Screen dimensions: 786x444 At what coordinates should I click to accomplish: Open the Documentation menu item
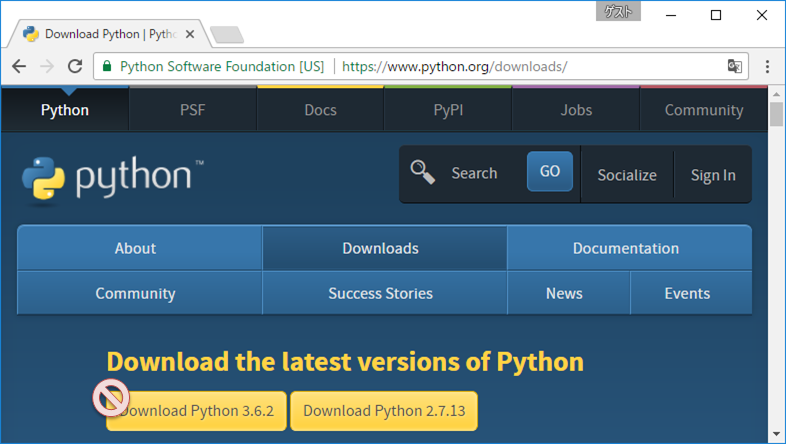coord(625,248)
